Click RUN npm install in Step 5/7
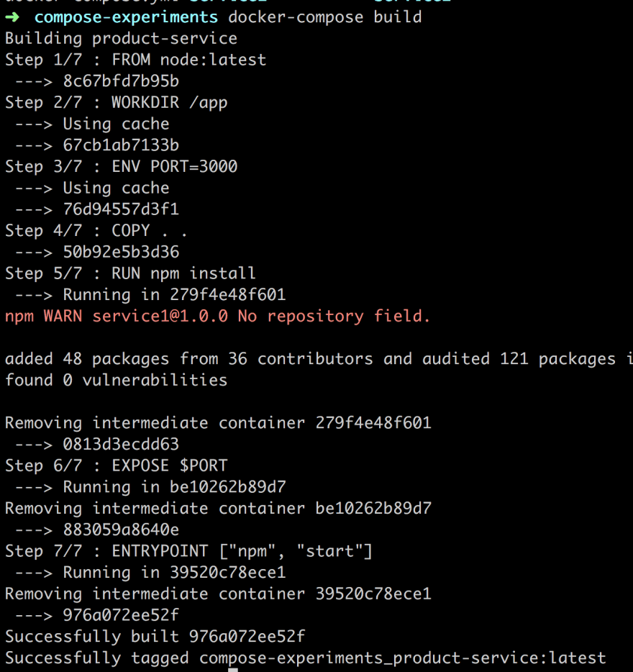This screenshot has height=672, width=633. click(x=183, y=273)
